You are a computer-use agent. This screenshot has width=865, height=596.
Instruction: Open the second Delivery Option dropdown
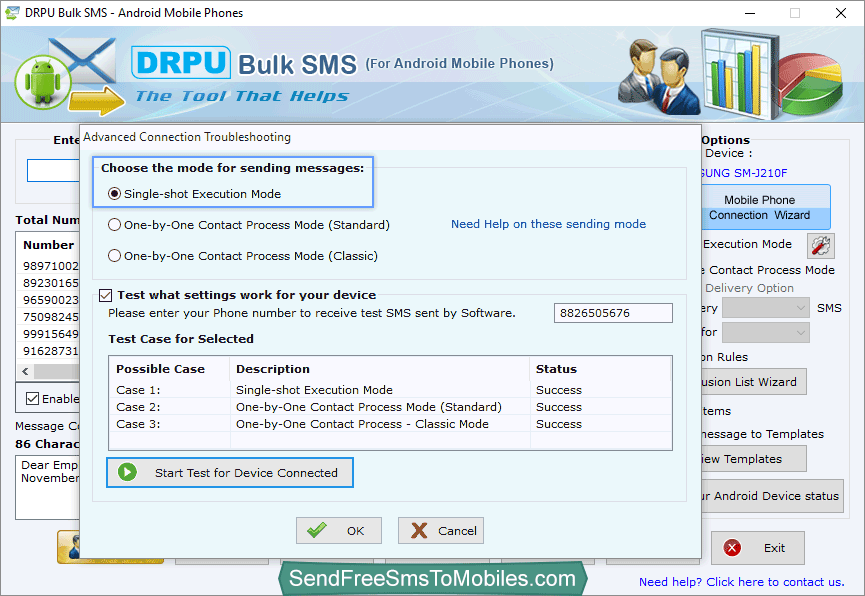click(766, 332)
